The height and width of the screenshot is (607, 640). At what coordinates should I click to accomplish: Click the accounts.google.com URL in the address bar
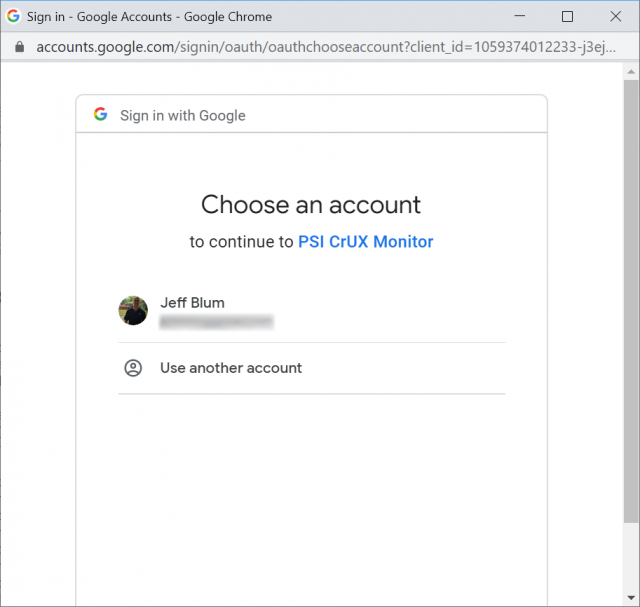tap(326, 47)
